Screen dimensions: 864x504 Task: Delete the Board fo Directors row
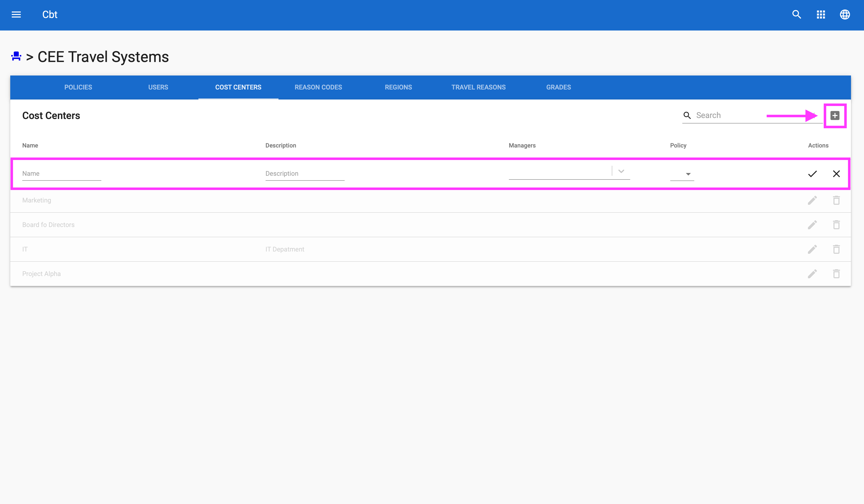coord(836,225)
